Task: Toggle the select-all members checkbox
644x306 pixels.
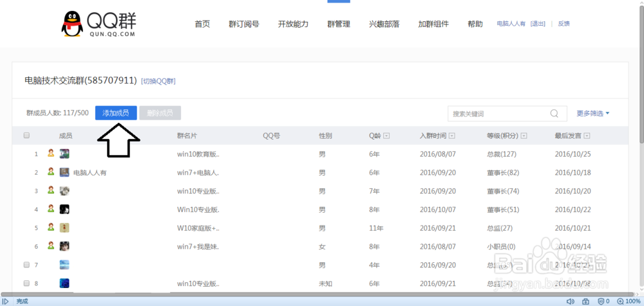Action: click(26, 135)
